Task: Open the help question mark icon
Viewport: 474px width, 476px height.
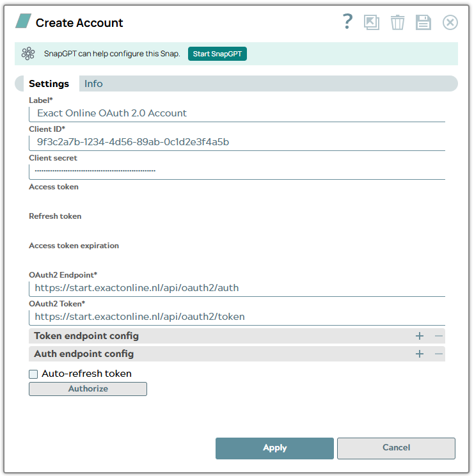Action: click(348, 22)
